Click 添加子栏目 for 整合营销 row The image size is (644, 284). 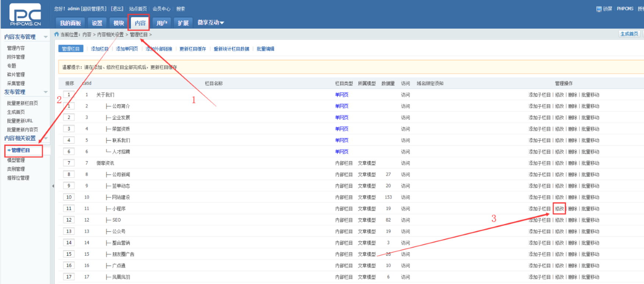[x=540, y=243]
